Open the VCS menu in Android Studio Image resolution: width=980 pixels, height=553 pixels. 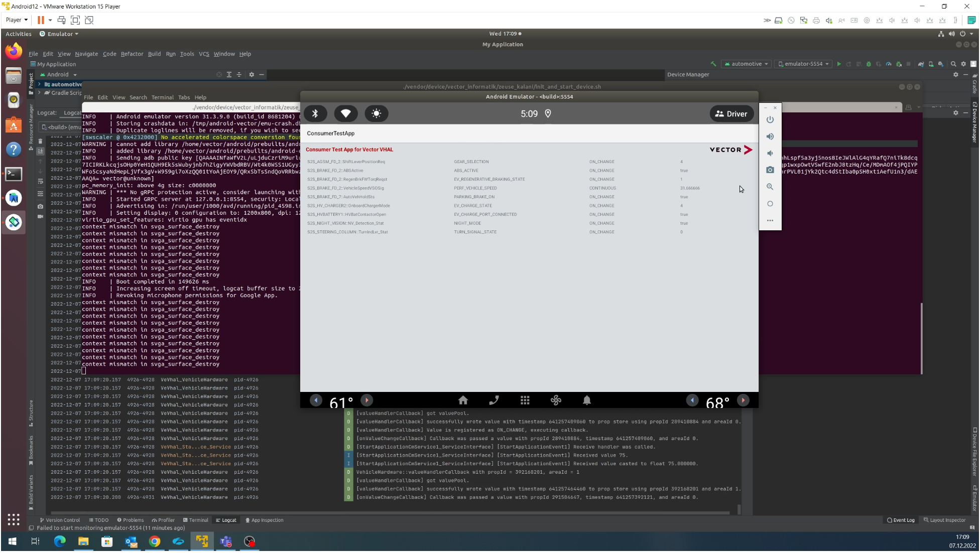204,54
